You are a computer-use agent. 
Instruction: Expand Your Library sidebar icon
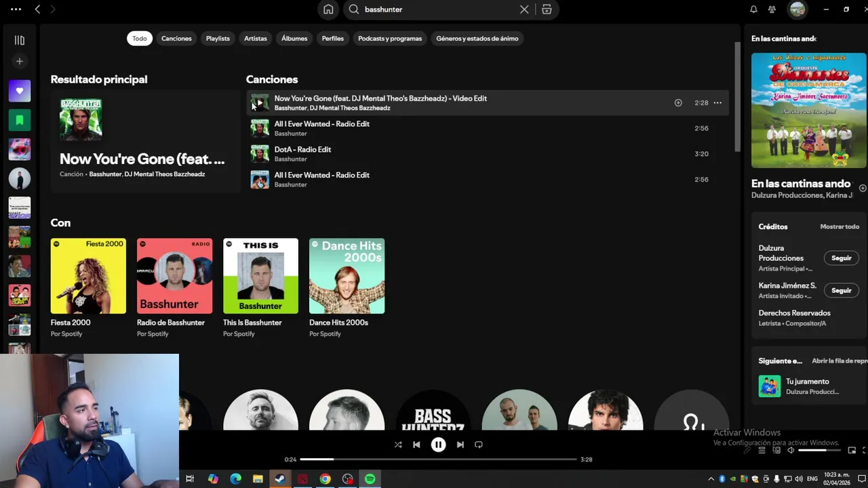[x=20, y=40]
